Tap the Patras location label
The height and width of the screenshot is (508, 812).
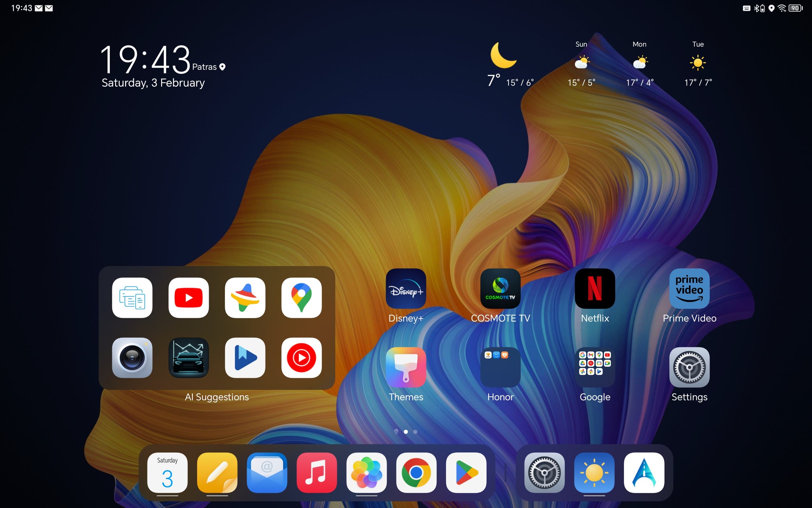(x=208, y=67)
